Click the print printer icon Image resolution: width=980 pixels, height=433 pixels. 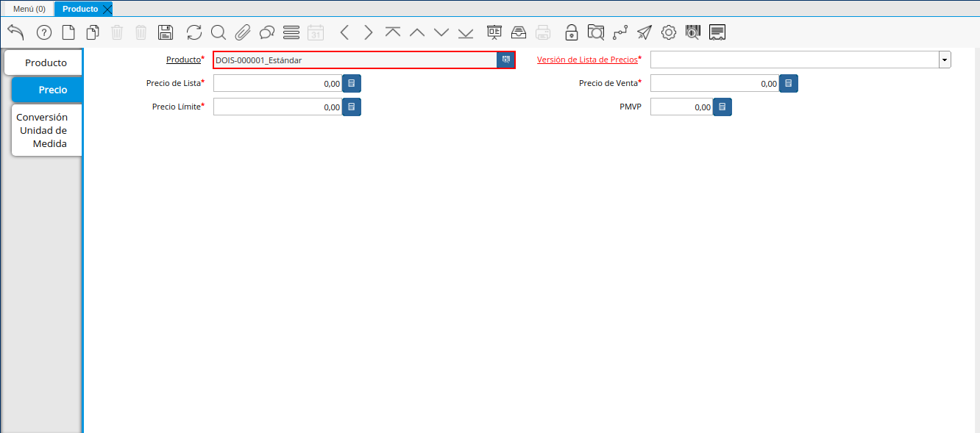click(x=543, y=32)
